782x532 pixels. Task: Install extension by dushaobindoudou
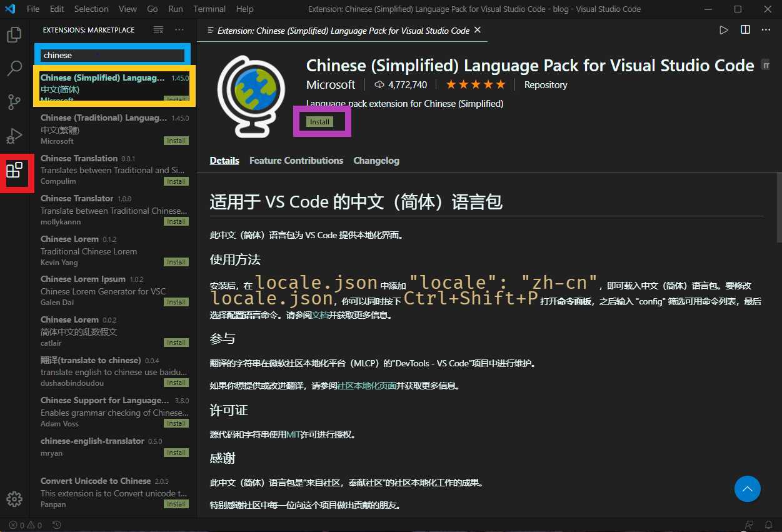click(x=176, y=383)
